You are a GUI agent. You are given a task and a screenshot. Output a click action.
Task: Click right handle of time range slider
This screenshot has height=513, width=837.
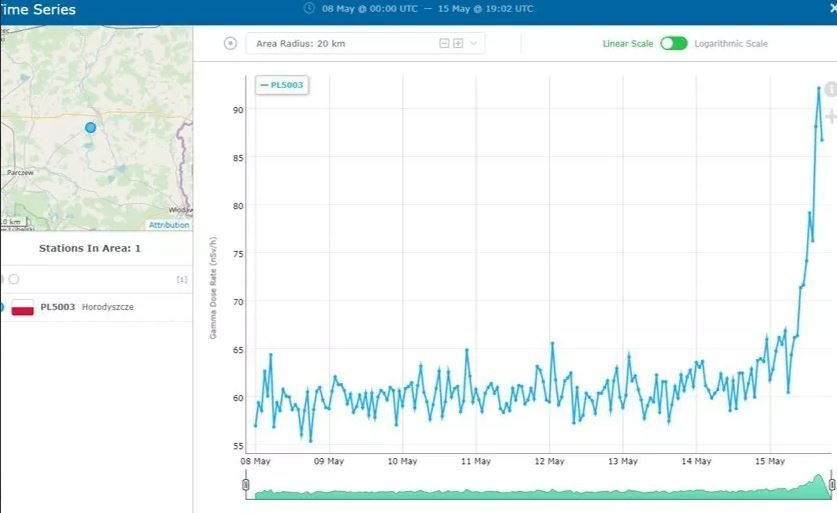tap(832, 485)
